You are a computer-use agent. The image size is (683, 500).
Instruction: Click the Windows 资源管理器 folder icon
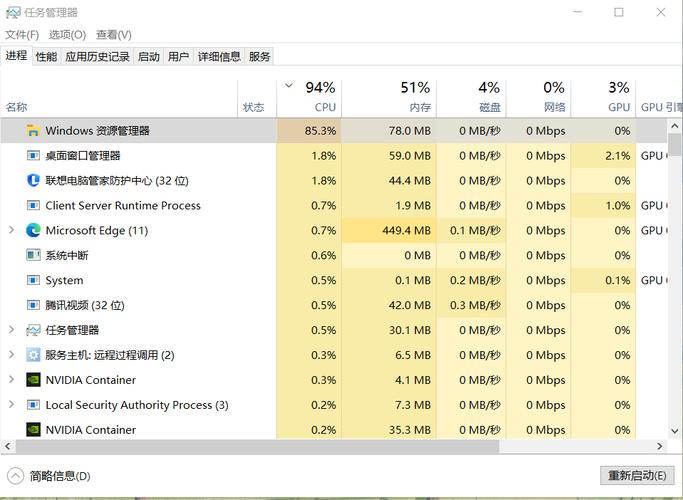tap(33, 130)
